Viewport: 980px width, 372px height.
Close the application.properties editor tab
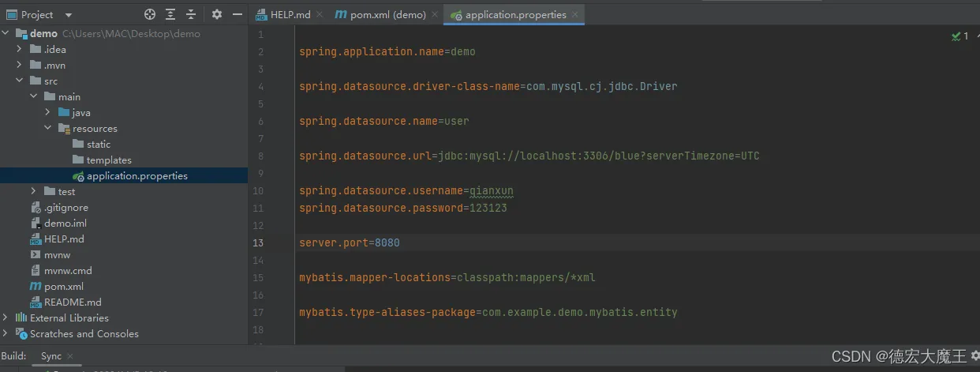pyautogui.click(x=576, y=14)
